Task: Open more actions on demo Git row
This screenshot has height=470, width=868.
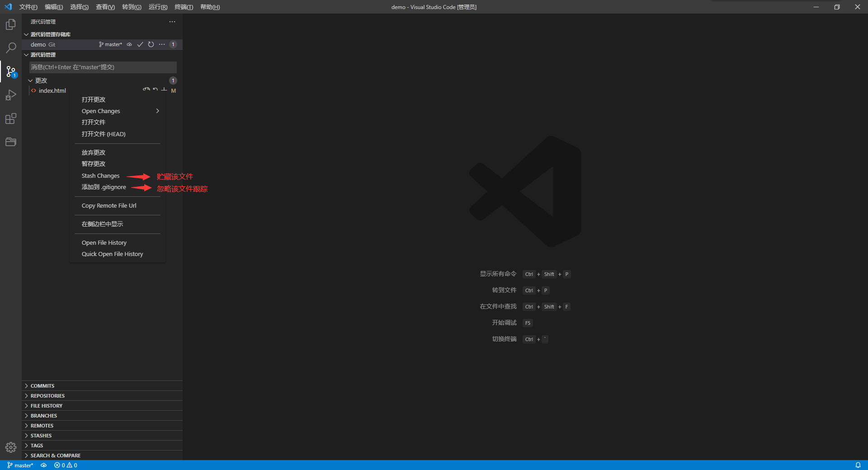Action: pos(162,44)
